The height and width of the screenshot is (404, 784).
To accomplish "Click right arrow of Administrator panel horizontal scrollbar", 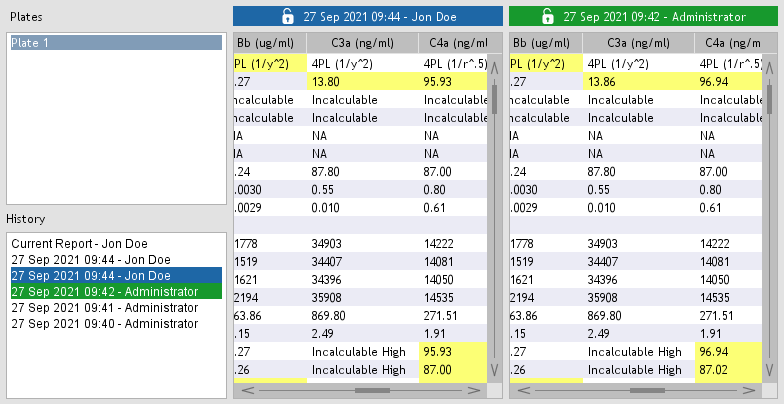I will 750,390.
